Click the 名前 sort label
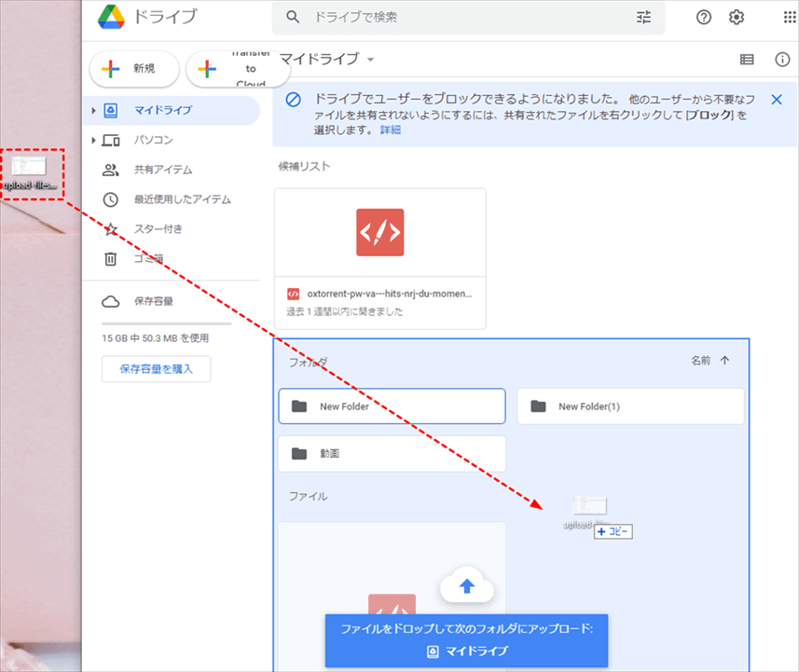 [x=701, y=360]
